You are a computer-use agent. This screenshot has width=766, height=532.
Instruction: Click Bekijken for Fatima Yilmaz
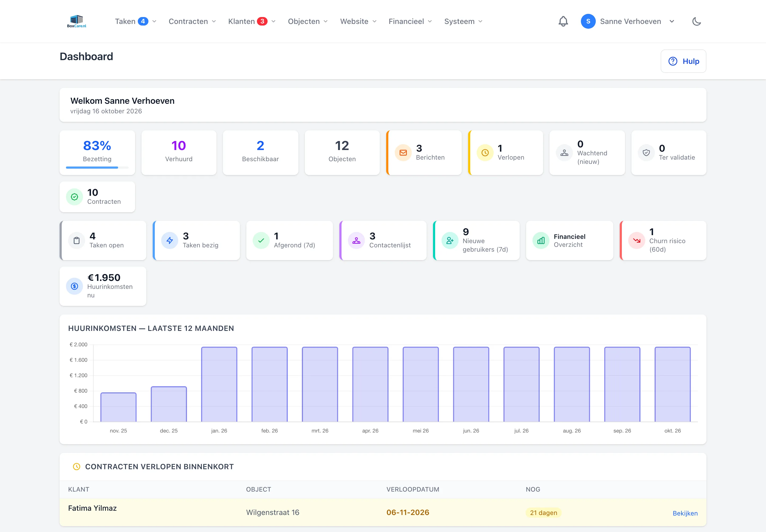[x=685, y=513]
